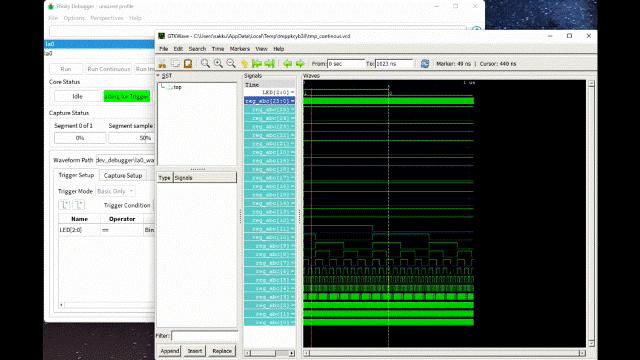Image resolution: width=640 pixels, height=360 pixels.
Task: Select the reg_abc[7] signal row
Action: (269, 263)
